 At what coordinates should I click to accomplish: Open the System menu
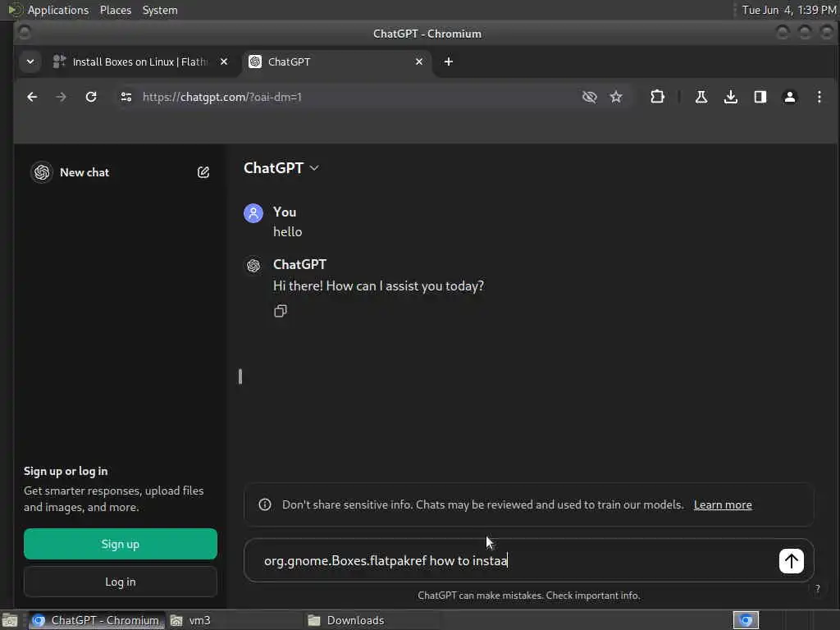click(x=160, y=10)
